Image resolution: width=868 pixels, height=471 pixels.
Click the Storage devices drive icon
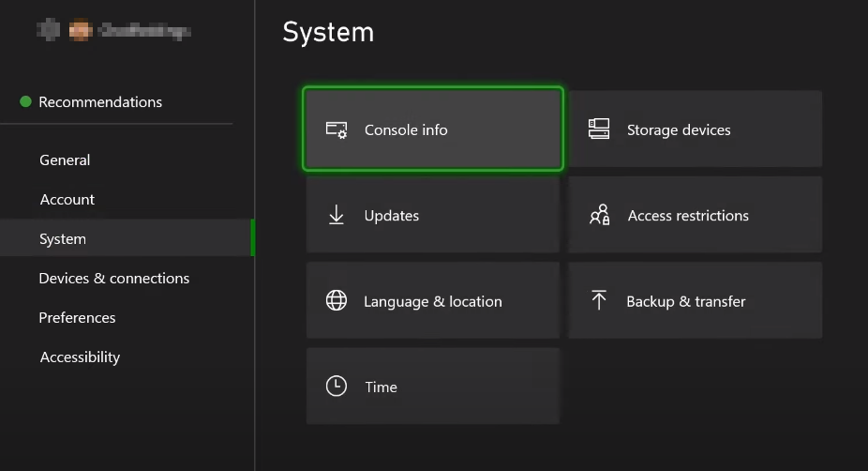pos(599,129)
